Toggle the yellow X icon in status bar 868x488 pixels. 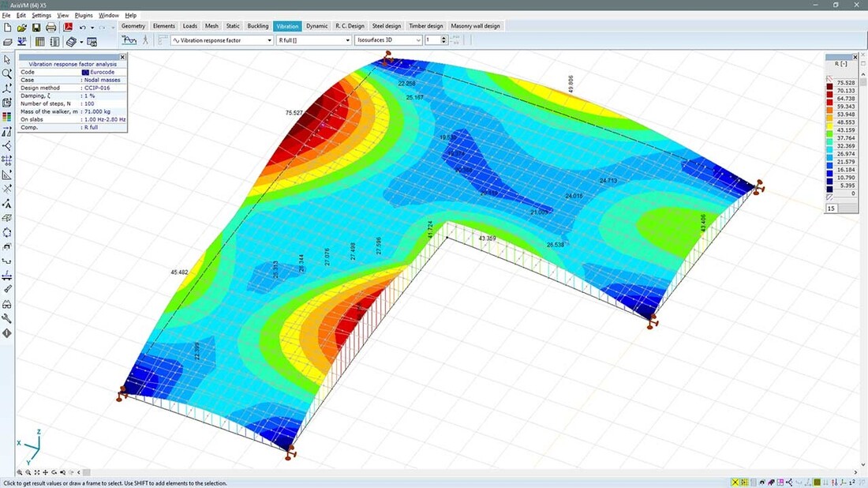point(735,482)
